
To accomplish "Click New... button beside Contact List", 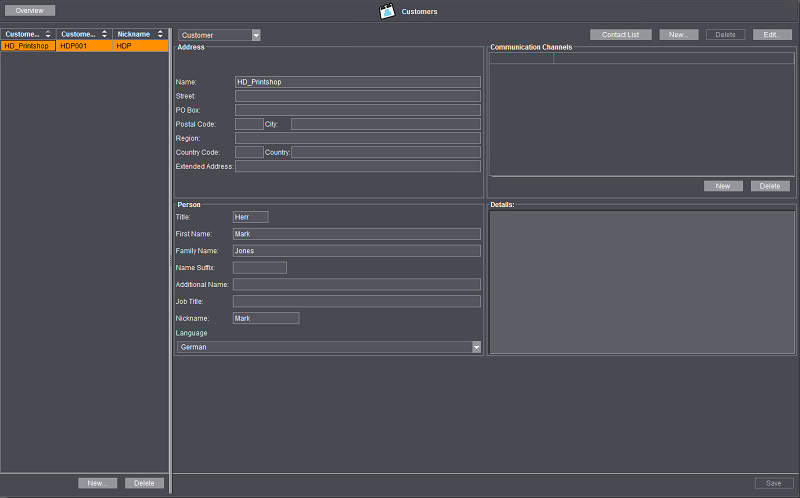I will (678, 34).
